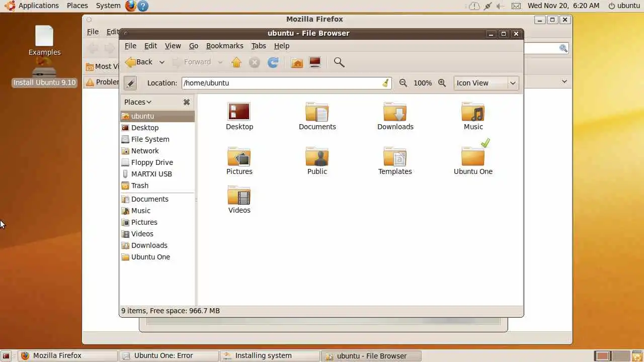Open the Examples desktop icon
644x362 pixels.
[x=44, y=41]
